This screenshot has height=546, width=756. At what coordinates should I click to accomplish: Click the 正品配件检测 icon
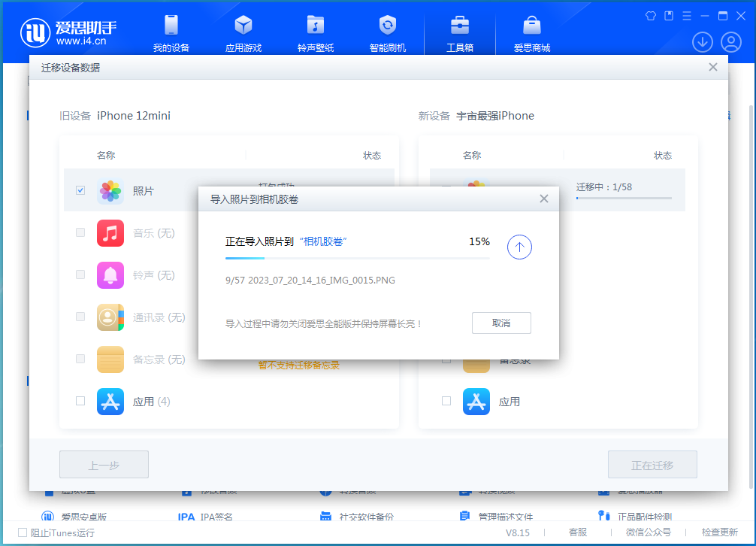[x=604, y=516]
